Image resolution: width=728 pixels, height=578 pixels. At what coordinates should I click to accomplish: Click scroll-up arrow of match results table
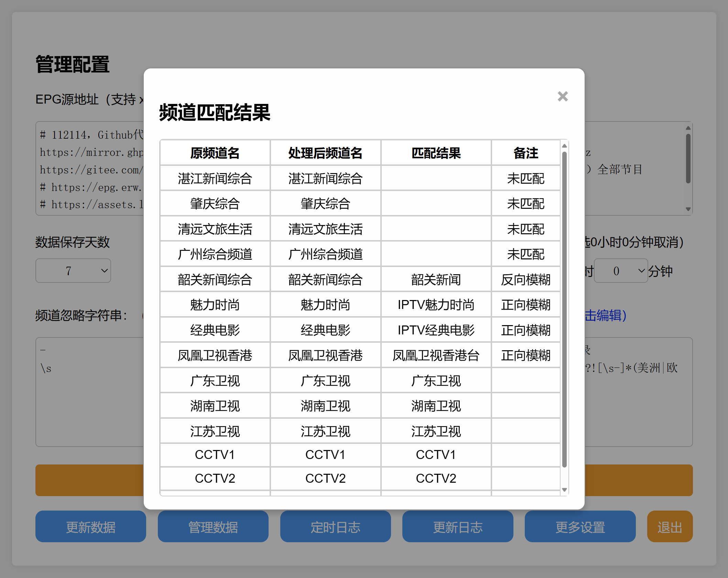click(564, 146)
